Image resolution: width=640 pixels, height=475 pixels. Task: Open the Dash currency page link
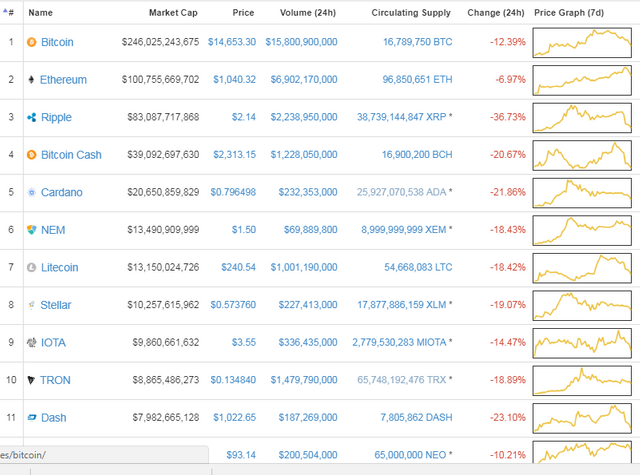[x=53, y=417]
